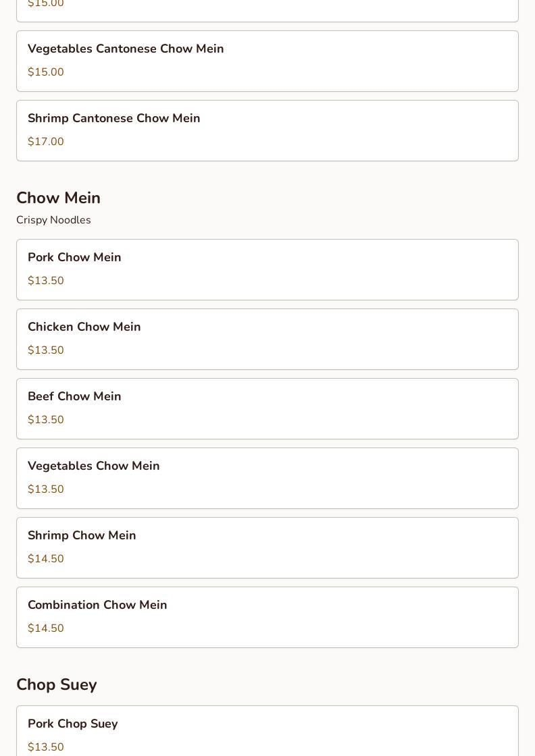The image size is (535, 756).
Task: Click the Chop Suey section heading
Action: [x=57, y=684]
